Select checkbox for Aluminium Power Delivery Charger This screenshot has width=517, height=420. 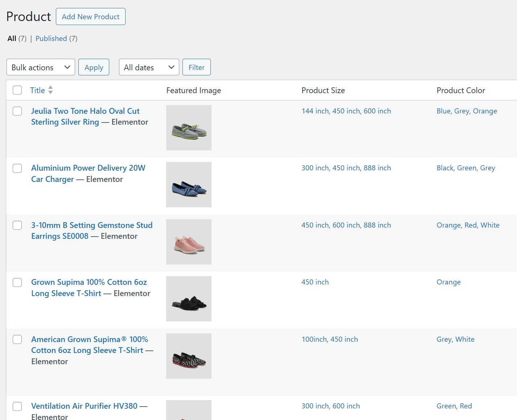tap(17, 168)
